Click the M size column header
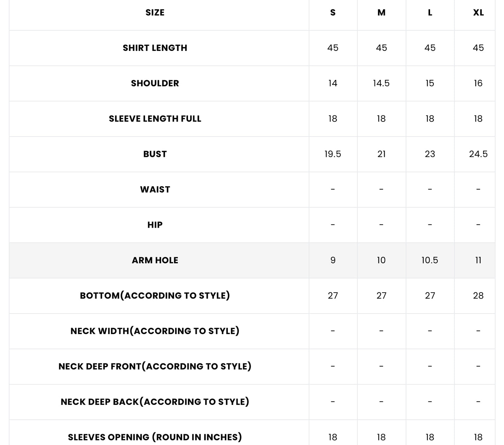The height and width of the screenshot is (445, 504). click(381, 13)
